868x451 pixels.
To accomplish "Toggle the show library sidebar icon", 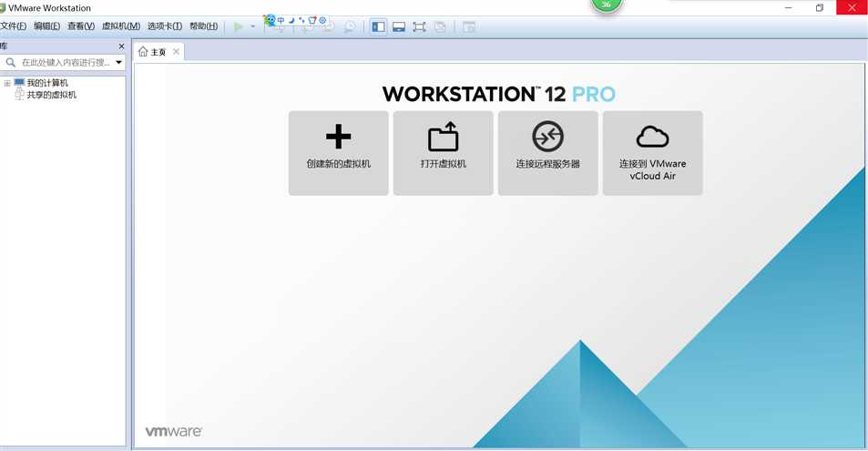I will coord(378,26).
